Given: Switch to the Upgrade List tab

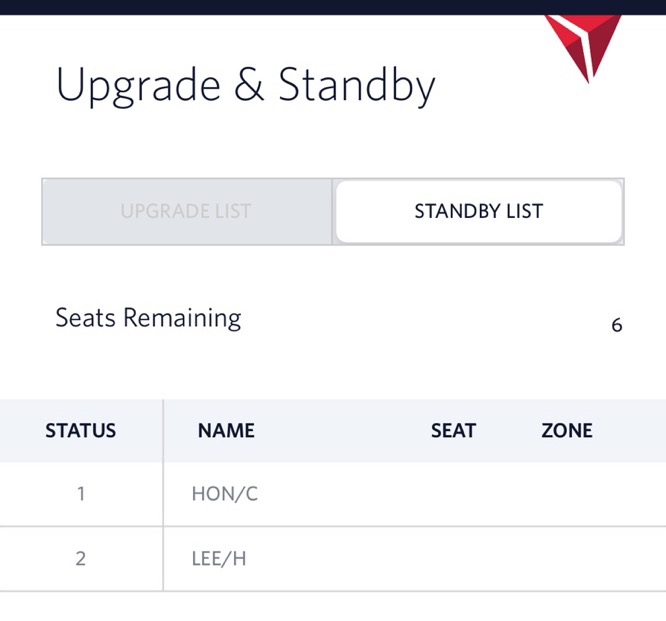Looking at the screenshot, I should pyautogui.click(x=187, y=212).
